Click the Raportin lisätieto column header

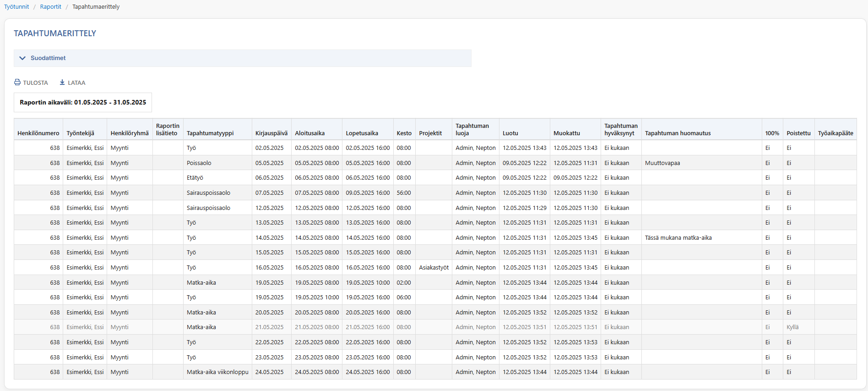point(168,130)
